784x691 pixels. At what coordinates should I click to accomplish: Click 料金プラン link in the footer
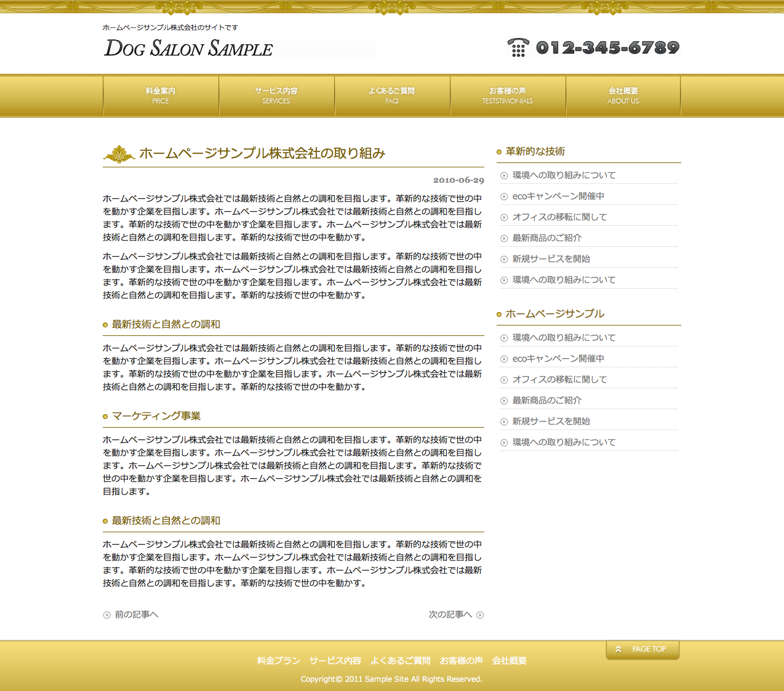pyautogui.click(x=278, y=661)
